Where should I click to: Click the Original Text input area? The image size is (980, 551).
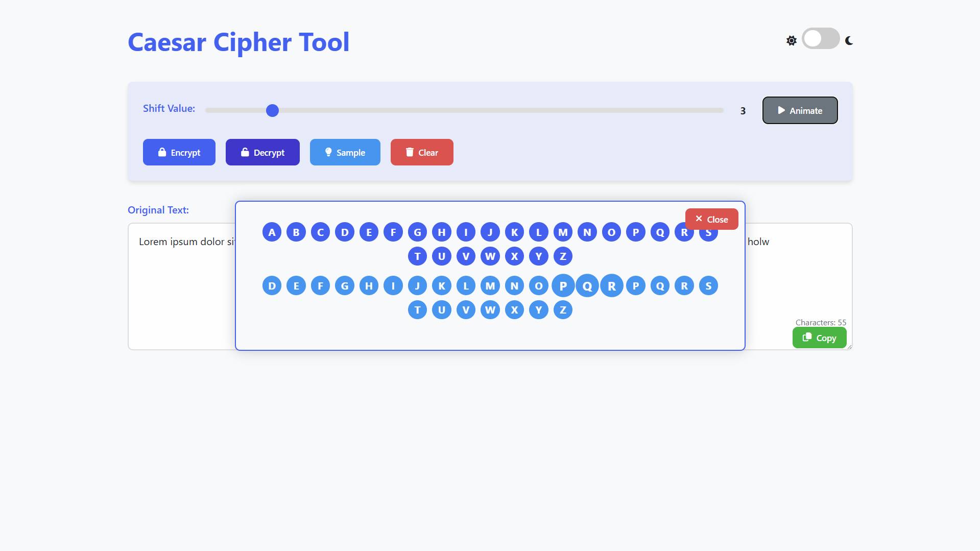182,286
